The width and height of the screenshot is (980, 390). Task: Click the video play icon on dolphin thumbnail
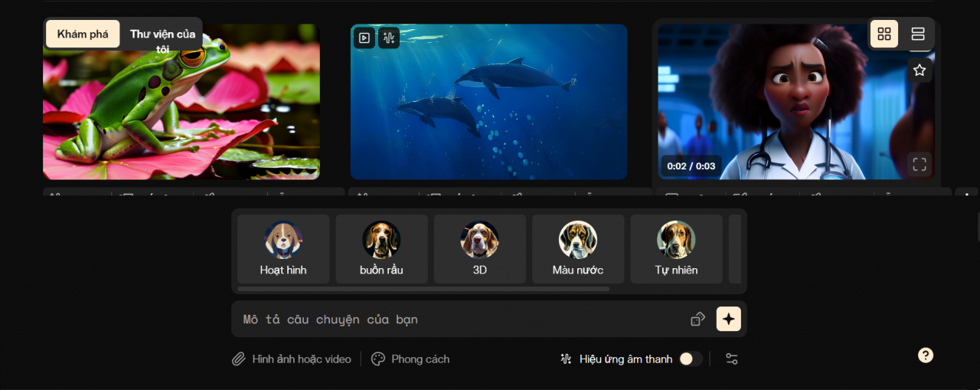click(x=364, y=38)
